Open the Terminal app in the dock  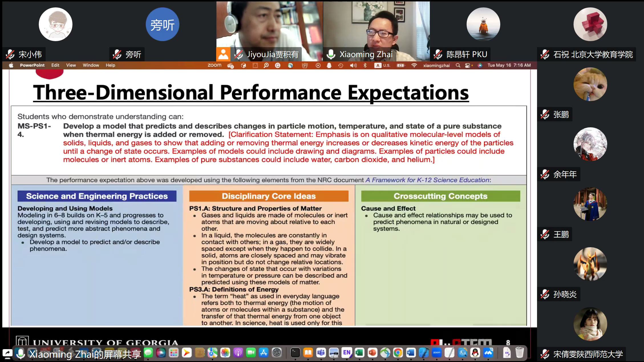295,353
